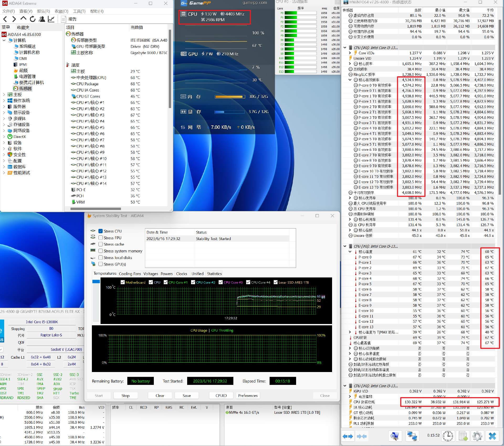Screen dimensions: 504x446
Task: Click the graph icon in AIDA64 toolbar
Action: pos(51,19)
